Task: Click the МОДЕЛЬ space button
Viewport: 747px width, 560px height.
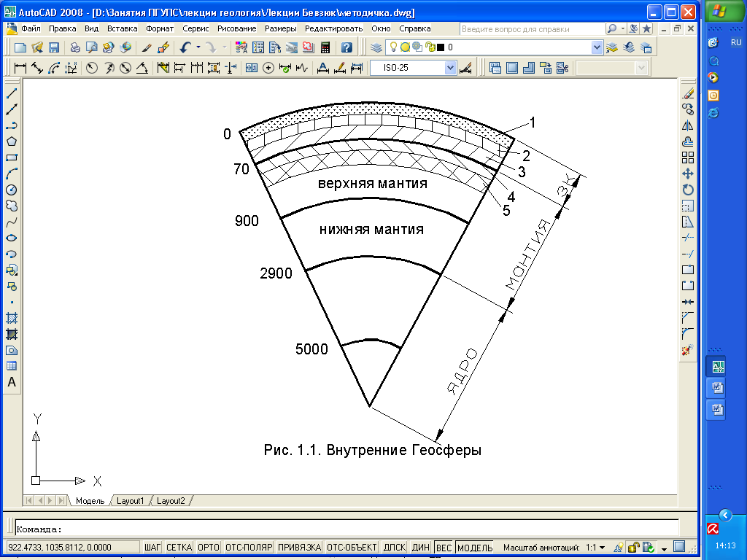Action: tap(474, 547)
